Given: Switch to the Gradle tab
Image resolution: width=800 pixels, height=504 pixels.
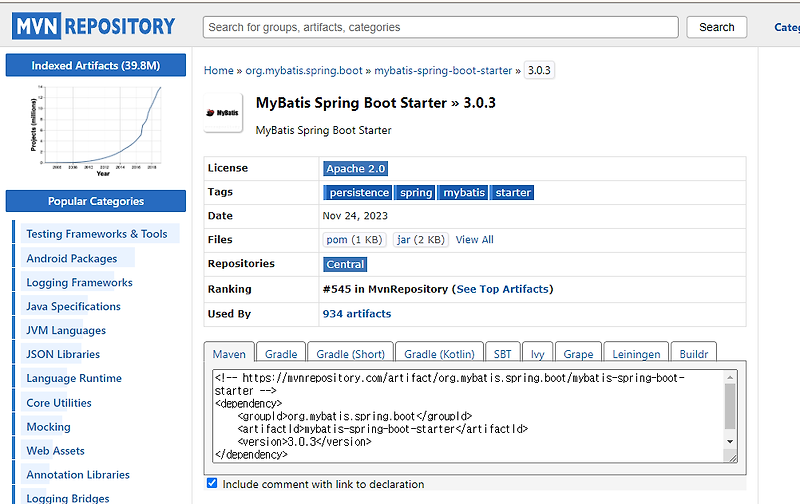Looking at the screenshot, I should pos(281,354).
